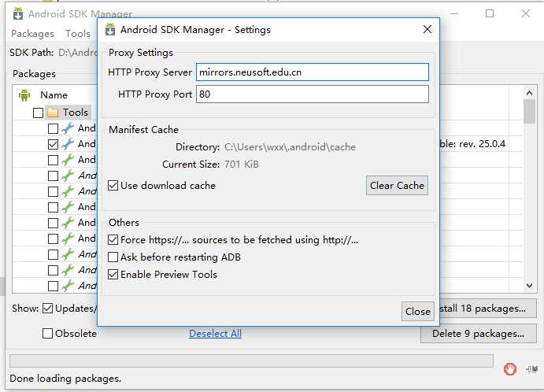
Task: Toggle the Updates checkbox next to Show
Action: click(x=47, y=308)
